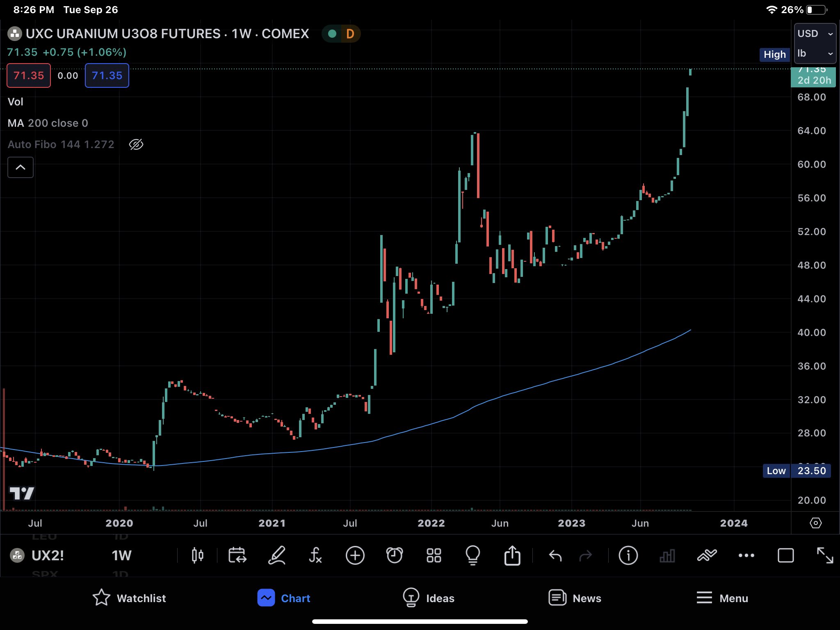Viewport: 840px width, 630px height.
Task: Tap the lightbulb ideas toolbar icon
Action: (x=472, y=556)
